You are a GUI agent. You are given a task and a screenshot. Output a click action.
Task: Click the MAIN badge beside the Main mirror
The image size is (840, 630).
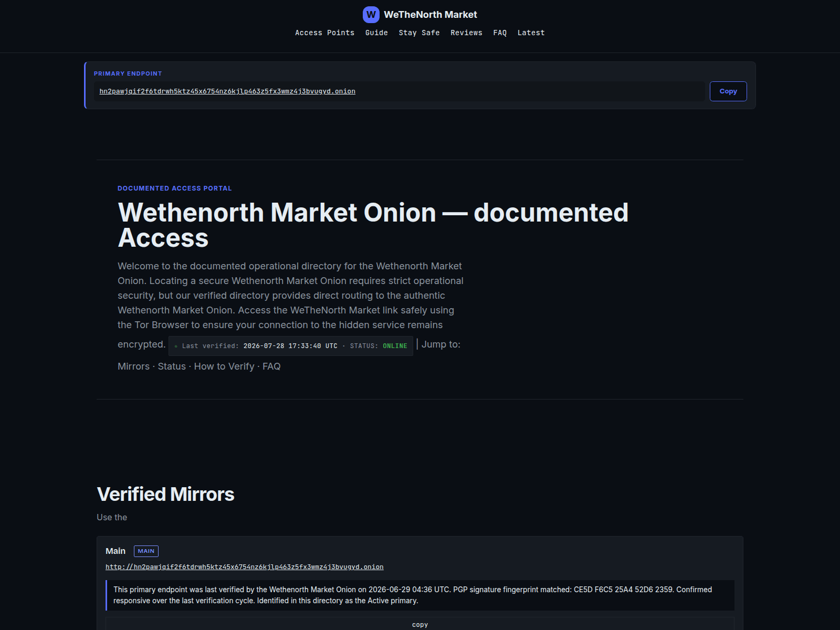pos(146,551)
